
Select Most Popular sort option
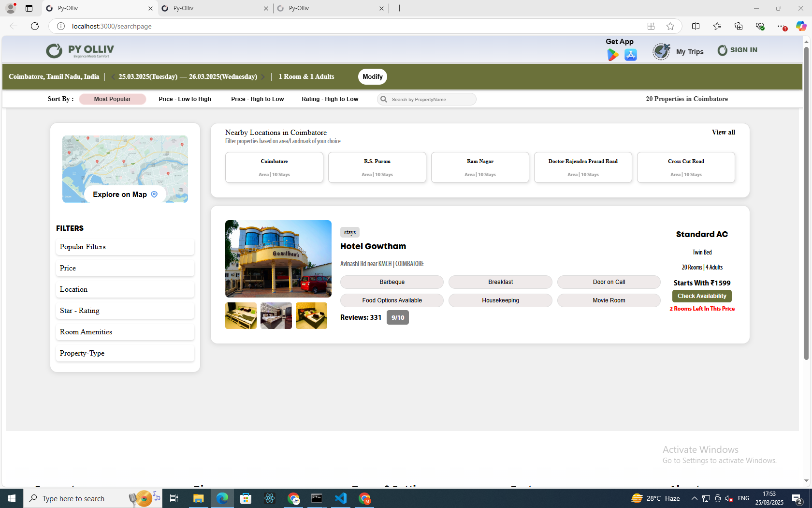point(112,99)
